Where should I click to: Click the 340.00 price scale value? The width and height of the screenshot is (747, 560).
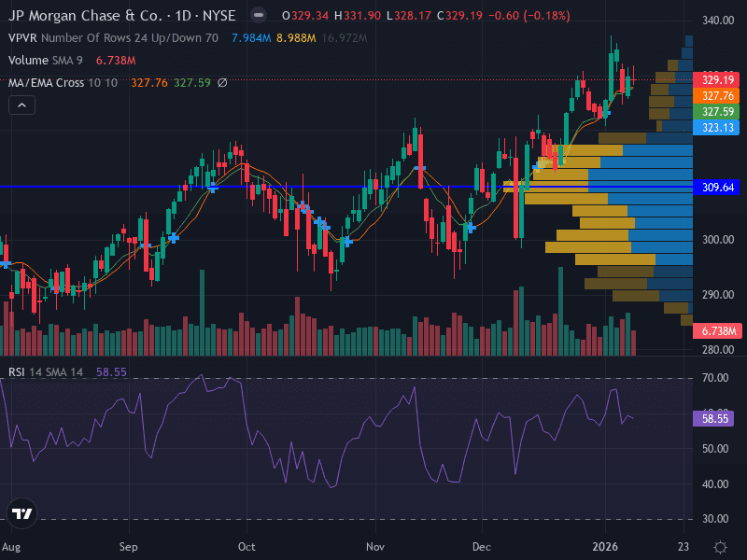pos(718,21)
